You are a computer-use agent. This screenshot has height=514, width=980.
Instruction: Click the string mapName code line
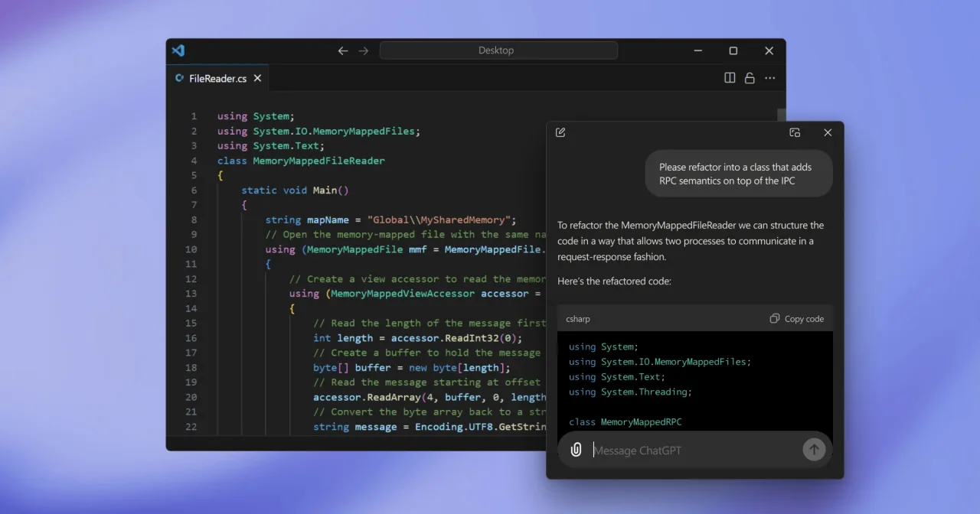tap(390, 220)
